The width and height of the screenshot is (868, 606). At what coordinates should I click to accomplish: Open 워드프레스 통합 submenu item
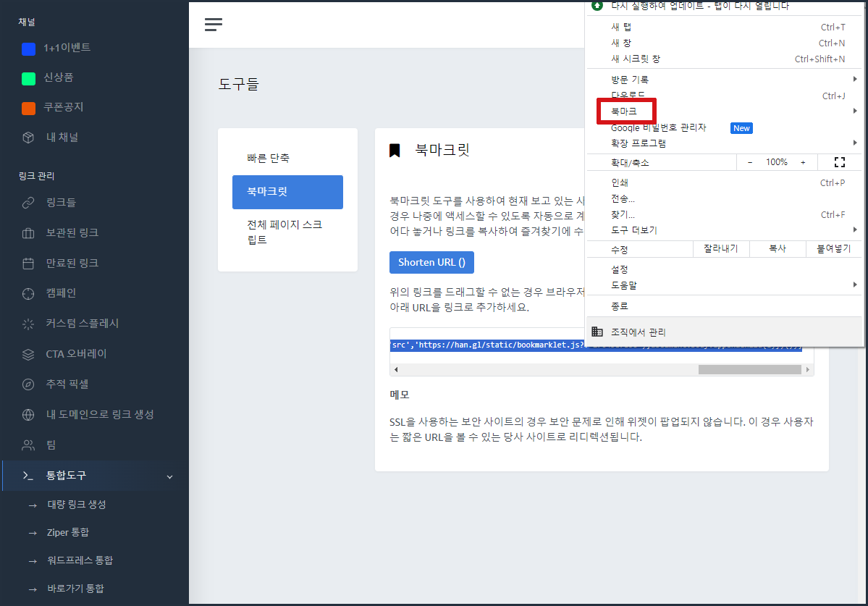pyautogui.click(x=80, y=560)
